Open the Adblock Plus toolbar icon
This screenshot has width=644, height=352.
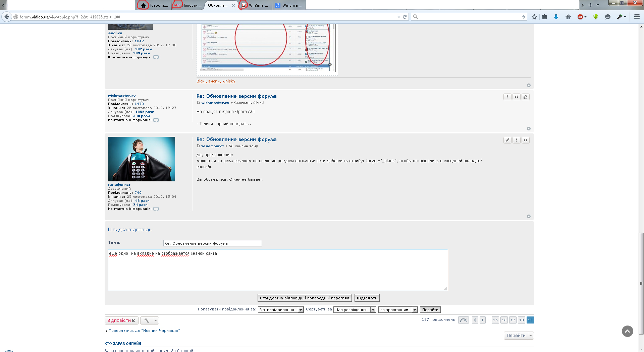coord(580,17)
